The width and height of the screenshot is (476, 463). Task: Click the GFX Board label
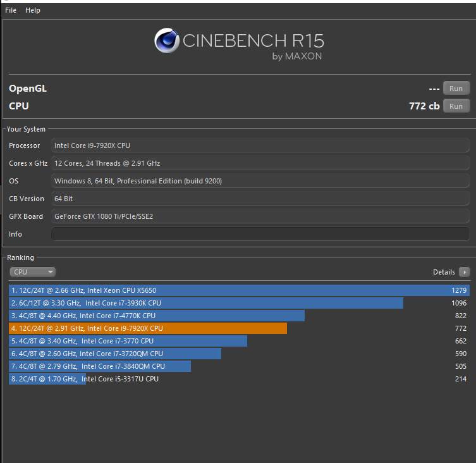click(x=26, y=216)
